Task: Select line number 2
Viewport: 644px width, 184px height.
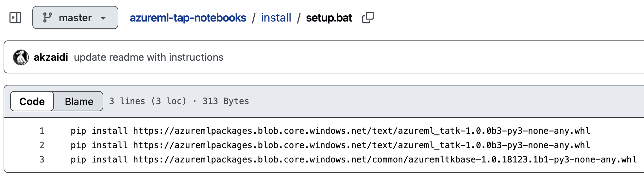Action: [x=42, y=145]
